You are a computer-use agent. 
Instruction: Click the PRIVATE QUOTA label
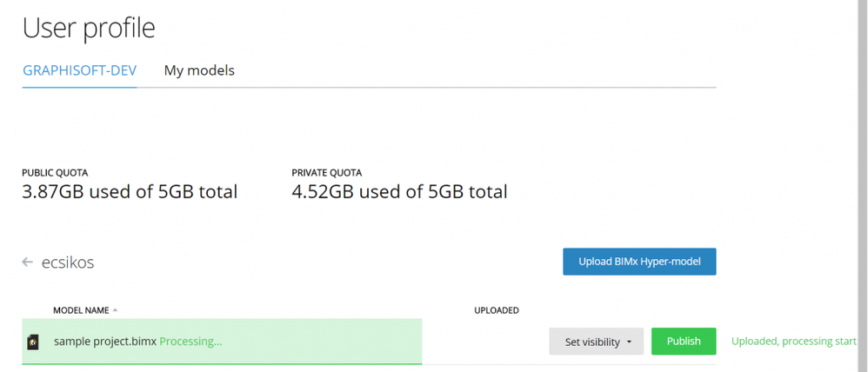[x=326, y=173]
